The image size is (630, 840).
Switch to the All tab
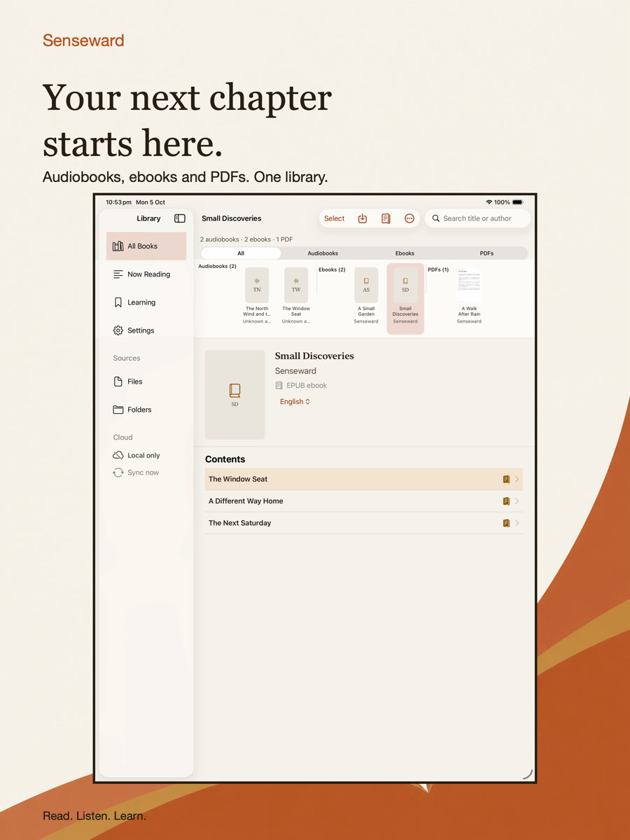pos(241,253)
